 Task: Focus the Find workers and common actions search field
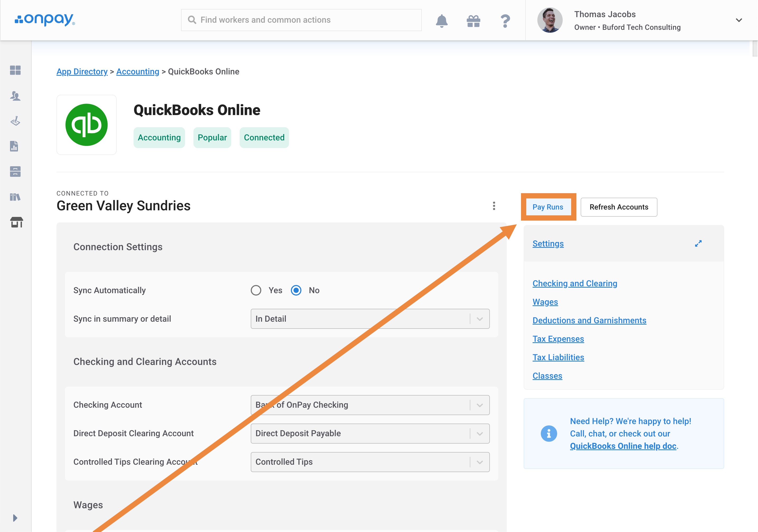(x=301, y=20)
